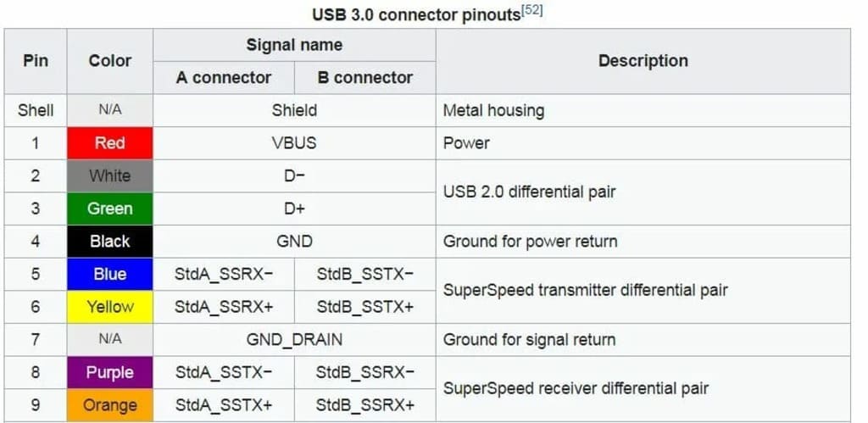Click the StdA_SSRX− cell
The width and height of the screenshot is (868, 423).
click(x=224, y=274)
